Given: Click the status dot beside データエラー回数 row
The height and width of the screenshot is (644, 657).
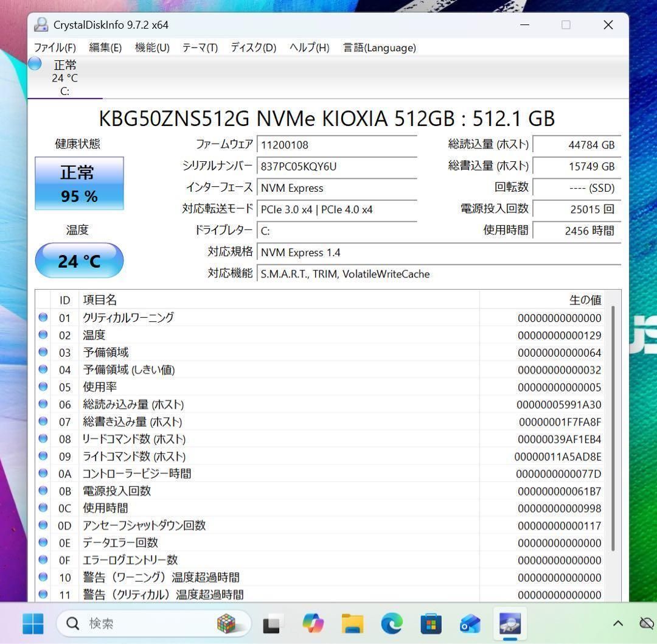Looking at the screenshot, I should click(x=43, y=542).
